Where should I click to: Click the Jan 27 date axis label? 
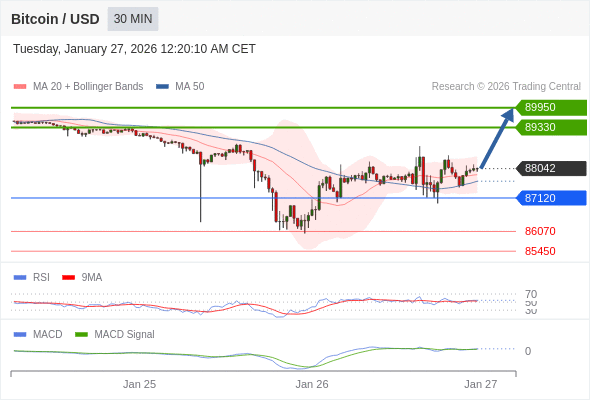click(x=481, y=384)
